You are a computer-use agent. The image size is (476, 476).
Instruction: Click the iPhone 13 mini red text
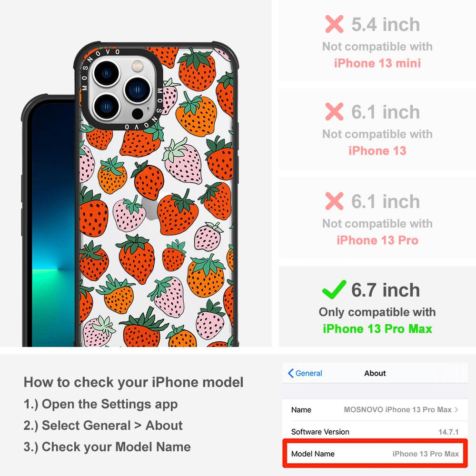(377, 63)
